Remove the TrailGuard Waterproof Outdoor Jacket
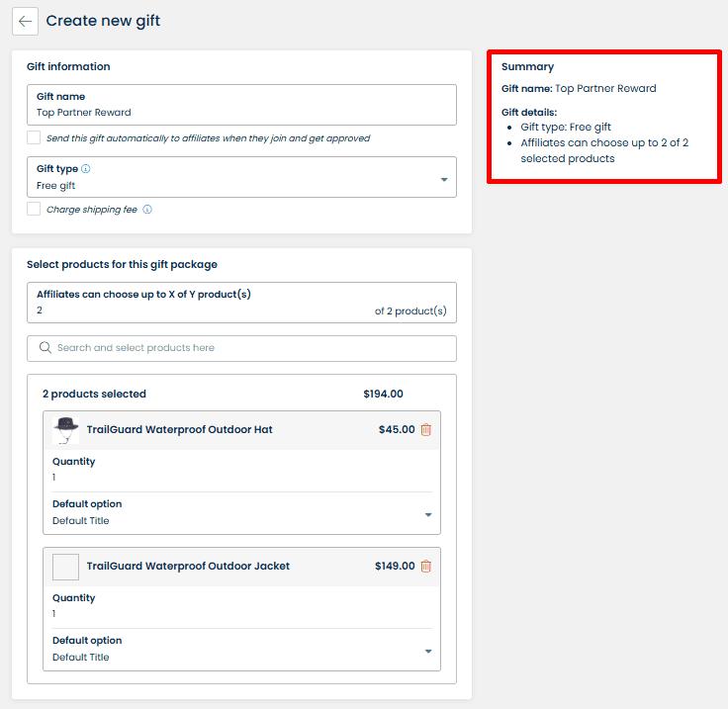This screenshot has width=728, height=709. (x=426, y=567)
